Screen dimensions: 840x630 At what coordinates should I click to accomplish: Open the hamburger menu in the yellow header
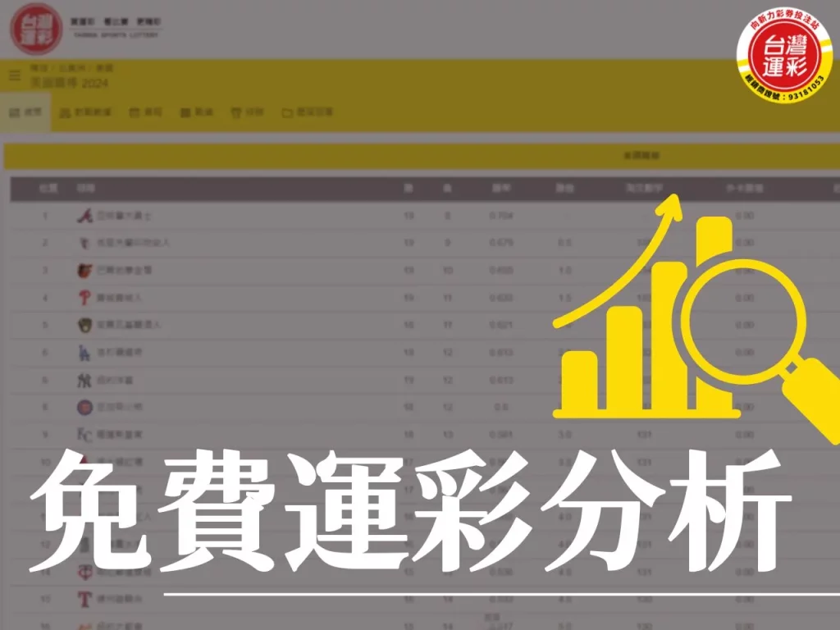coord(15,75)
